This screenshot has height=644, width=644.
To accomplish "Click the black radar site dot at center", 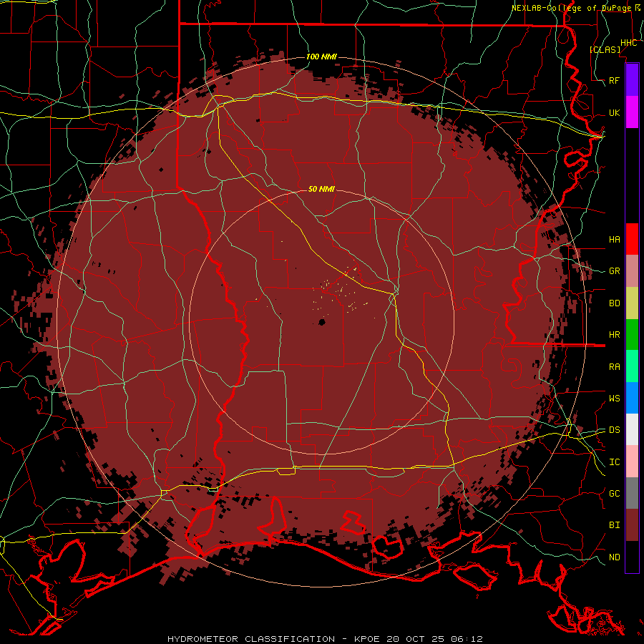I will [322, 322].
